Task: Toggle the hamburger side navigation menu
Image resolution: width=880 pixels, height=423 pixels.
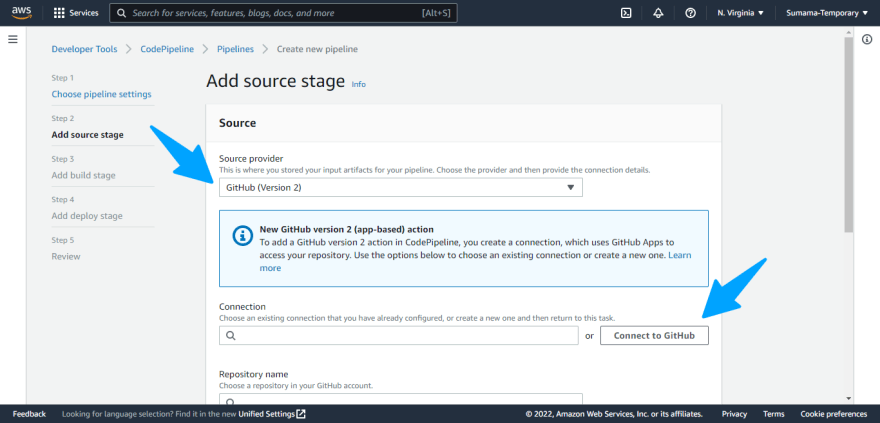Action: point(13,39)
